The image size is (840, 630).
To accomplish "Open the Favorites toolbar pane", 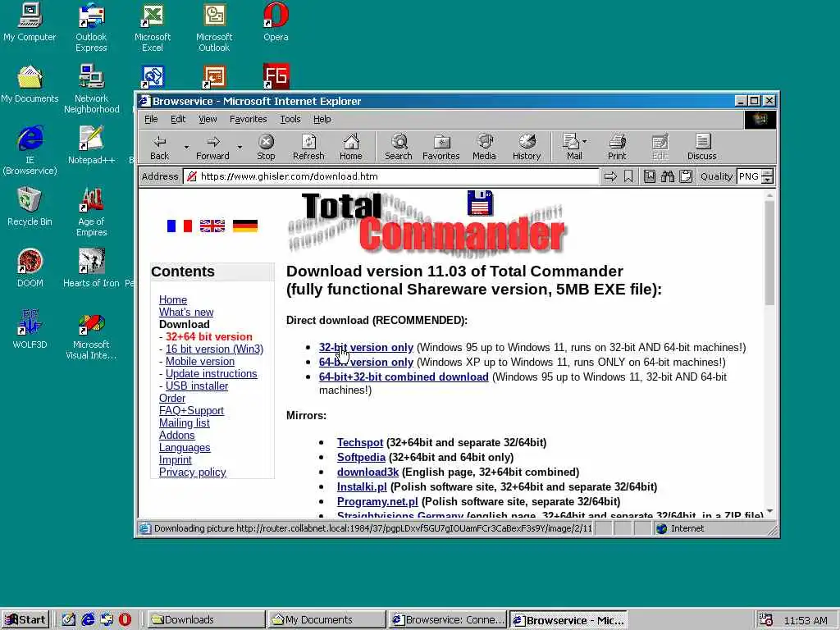I will click(x=441, y=148).
